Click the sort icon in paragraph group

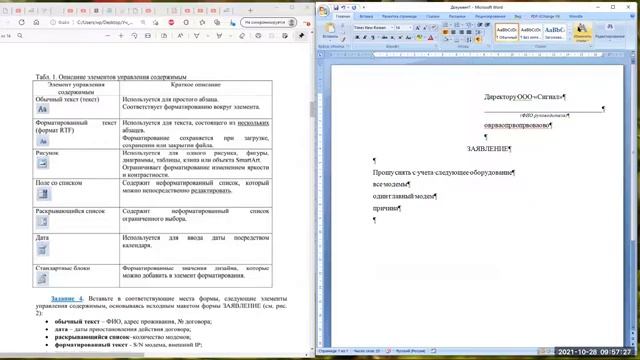point(469,40)
